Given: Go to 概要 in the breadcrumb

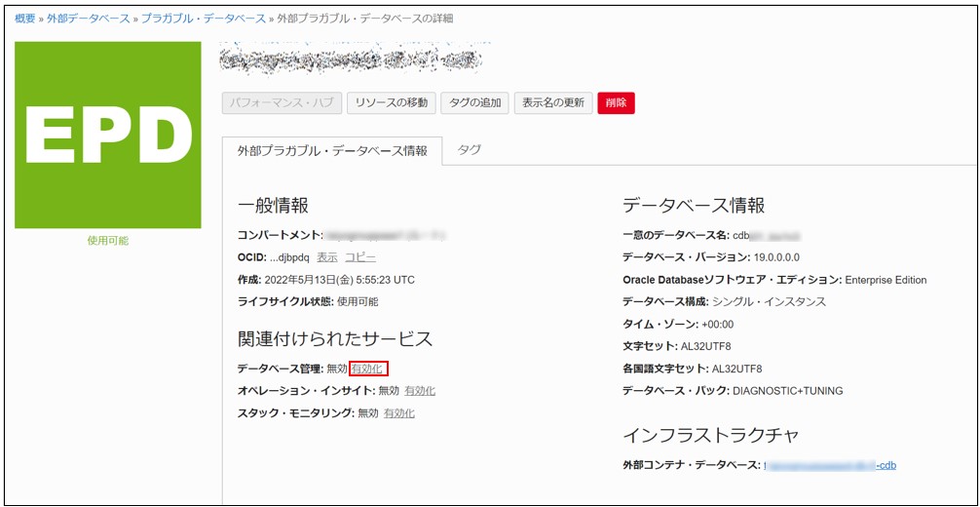Looking at the screenshot, I should pos(25,19).
